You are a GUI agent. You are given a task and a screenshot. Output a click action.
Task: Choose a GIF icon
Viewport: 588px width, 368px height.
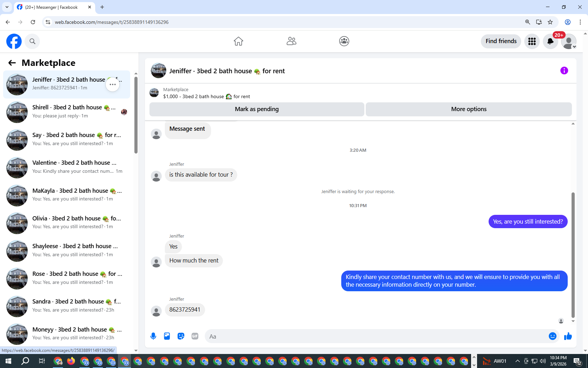[x=195, y=336]
